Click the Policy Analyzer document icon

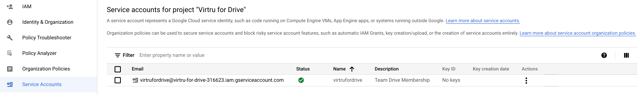click(10, 53)
